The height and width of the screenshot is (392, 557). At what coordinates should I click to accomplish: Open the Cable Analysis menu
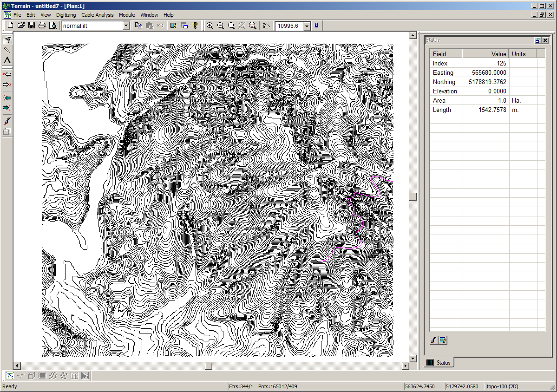98,15
